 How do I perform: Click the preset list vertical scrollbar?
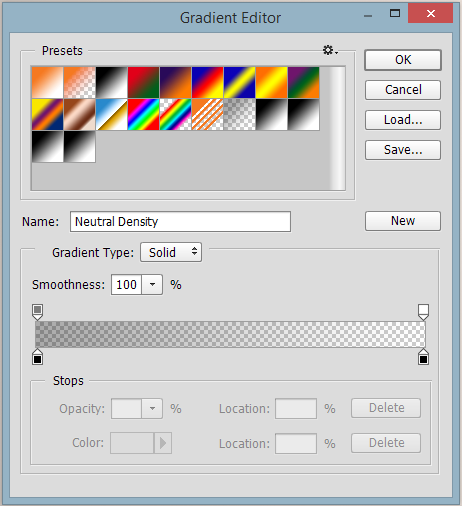(x=337, y=128)
